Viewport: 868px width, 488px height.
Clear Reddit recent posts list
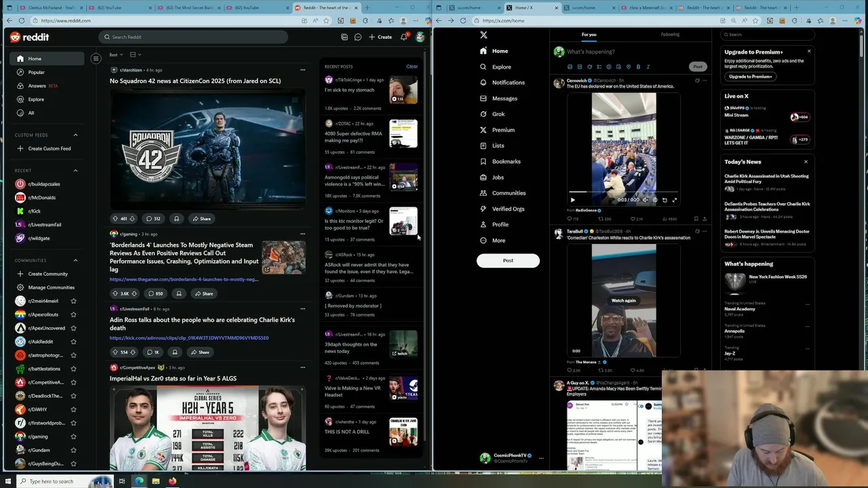(412, 66)
